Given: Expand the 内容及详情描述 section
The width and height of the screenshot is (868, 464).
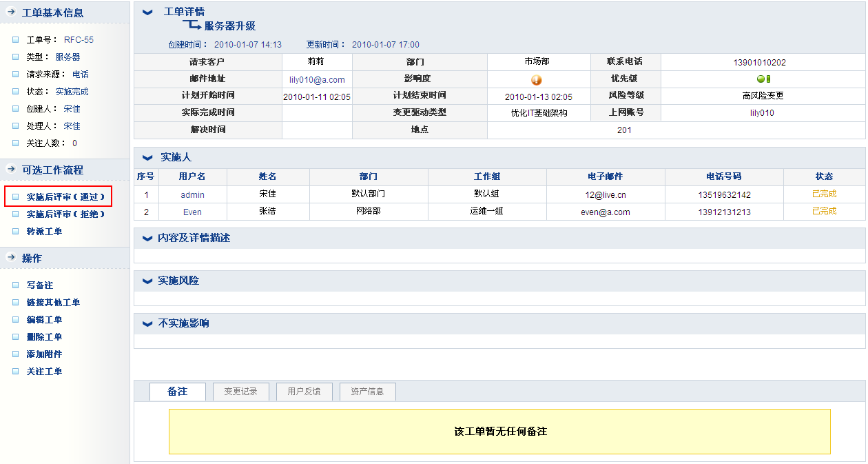Looking at the screenshot, I should 147,239.
